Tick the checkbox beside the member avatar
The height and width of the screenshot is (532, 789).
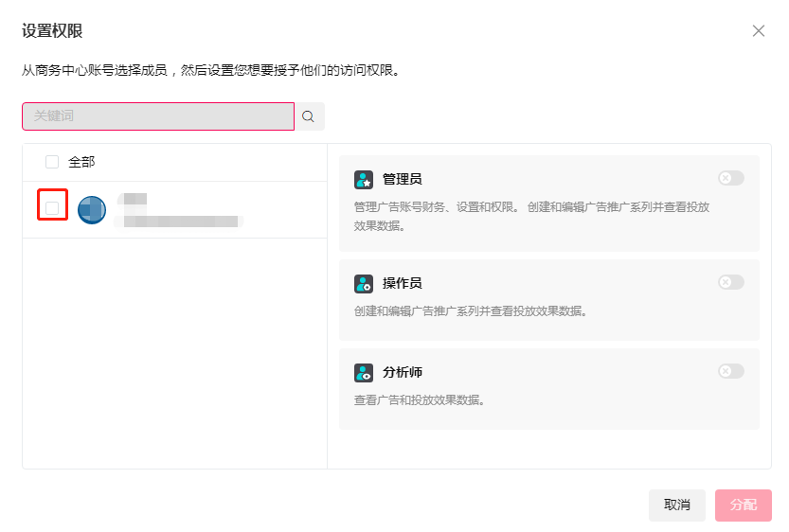coord(52,207)
